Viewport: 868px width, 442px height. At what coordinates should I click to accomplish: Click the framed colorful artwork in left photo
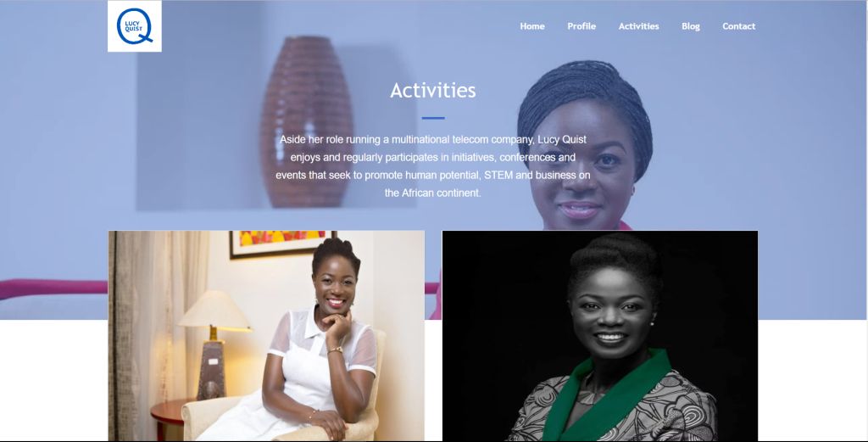point(281,243)
